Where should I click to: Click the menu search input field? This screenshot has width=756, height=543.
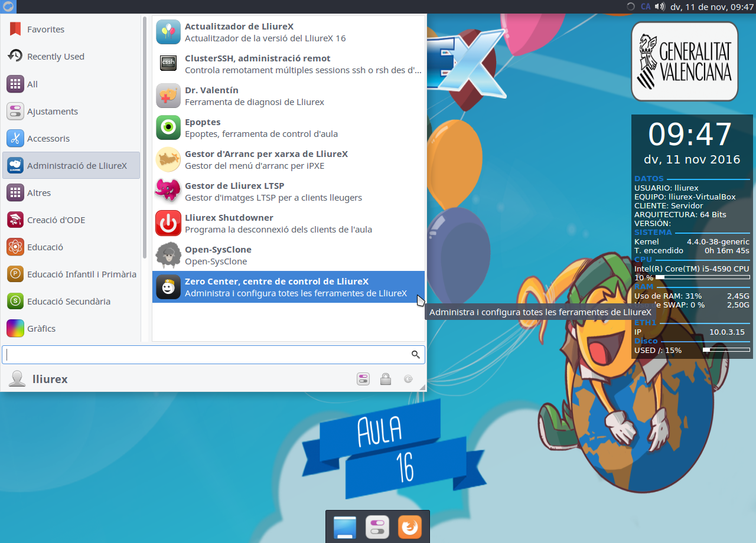[207, 355]
